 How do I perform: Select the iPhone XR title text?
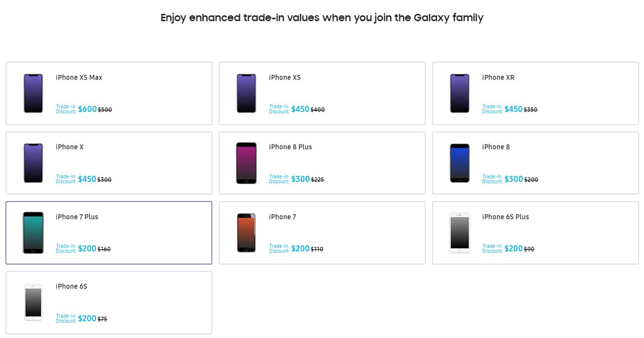coord(498,77)
